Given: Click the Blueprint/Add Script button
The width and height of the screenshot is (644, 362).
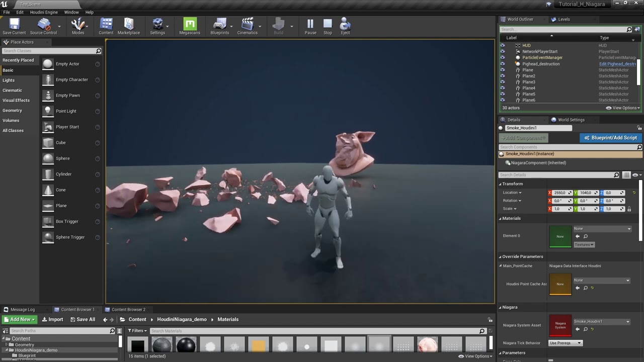Looking at the screenshot, I should [x=611, y=138].
